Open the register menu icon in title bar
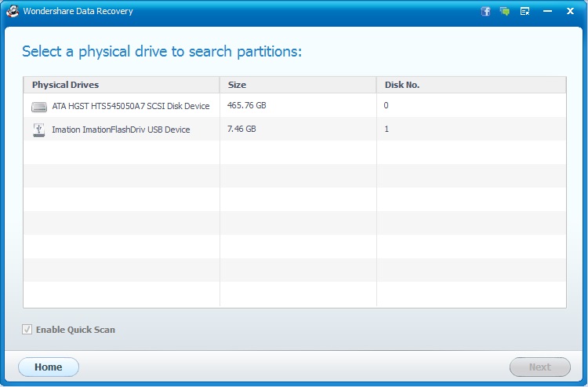The height and width of the screenshot is (387, 588). point(525,11)
